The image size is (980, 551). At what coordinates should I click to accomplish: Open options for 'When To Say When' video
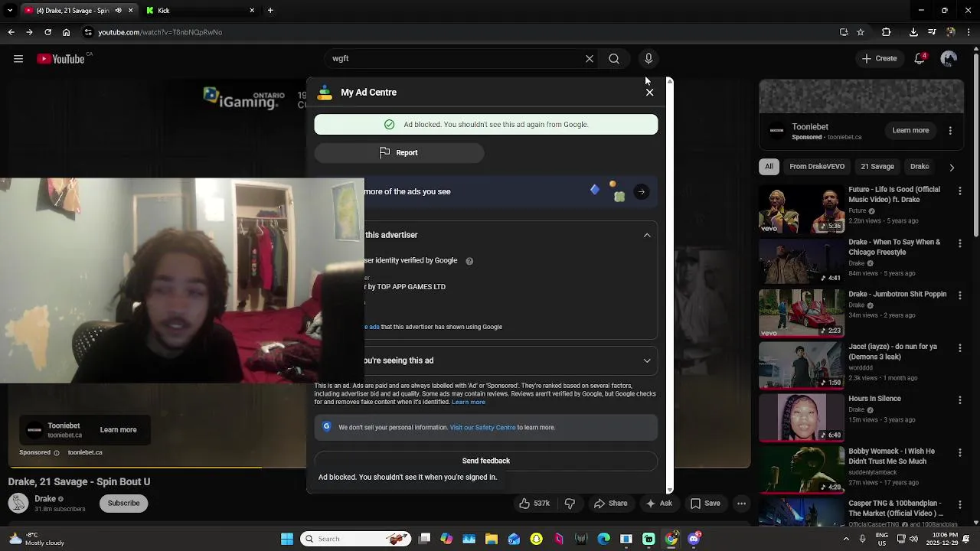tap(960, 243)
